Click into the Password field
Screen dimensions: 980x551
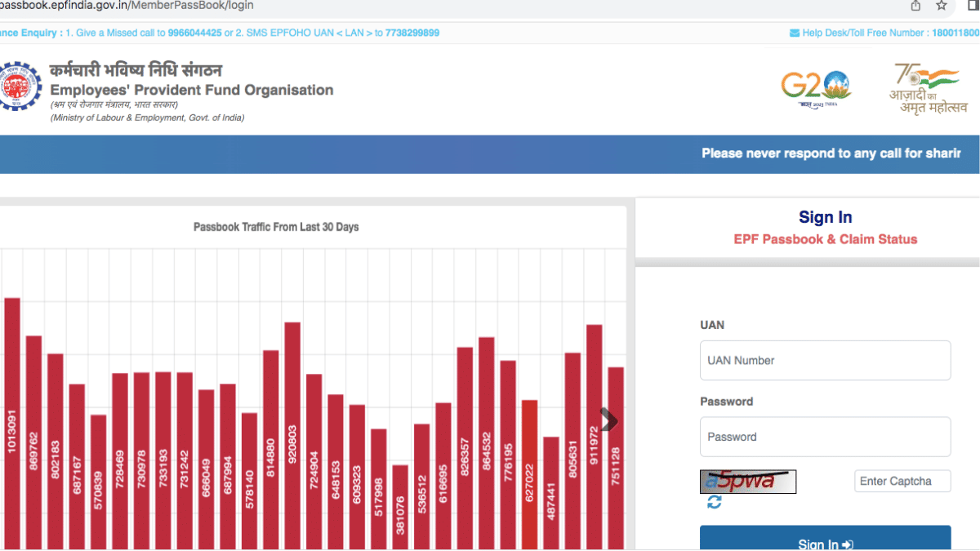click(x=825, y=437)
